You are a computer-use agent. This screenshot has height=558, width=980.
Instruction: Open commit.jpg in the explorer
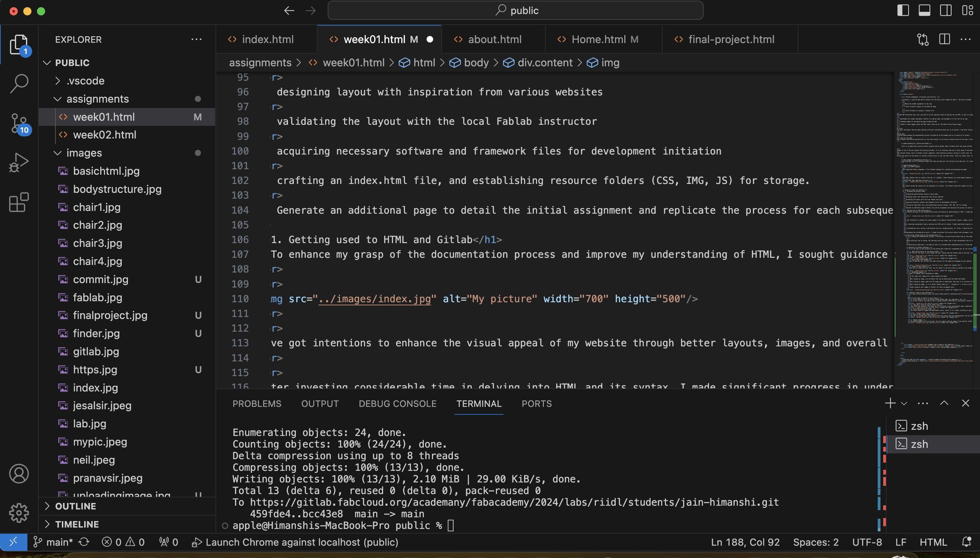click(127, 279)
